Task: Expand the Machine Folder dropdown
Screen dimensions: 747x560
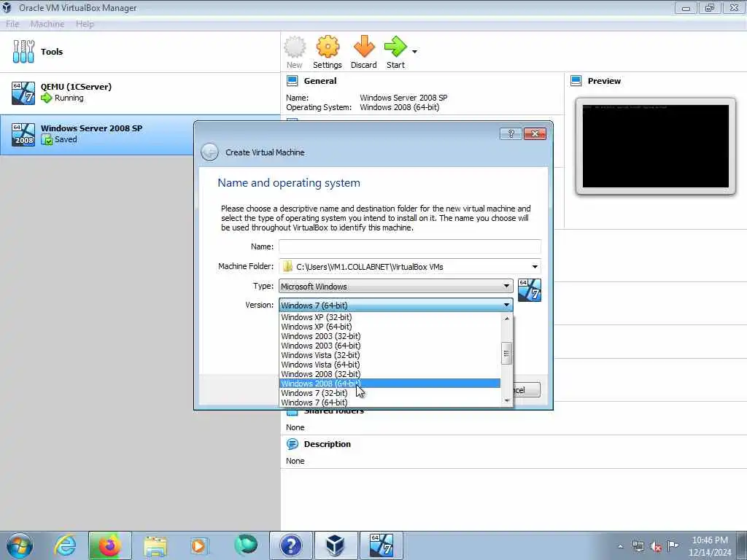Action: pyautogui.click(x=535, y=267)
